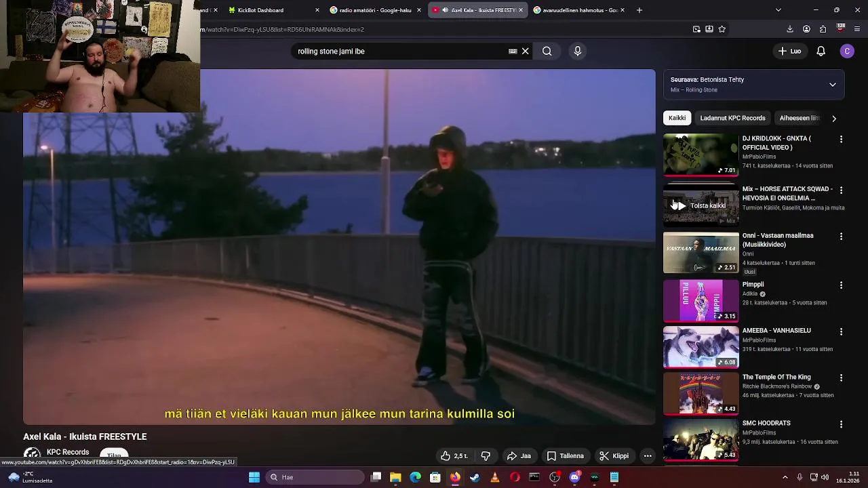
Task: Click the KPC Records channel avatar
Action: coord(32,454)
